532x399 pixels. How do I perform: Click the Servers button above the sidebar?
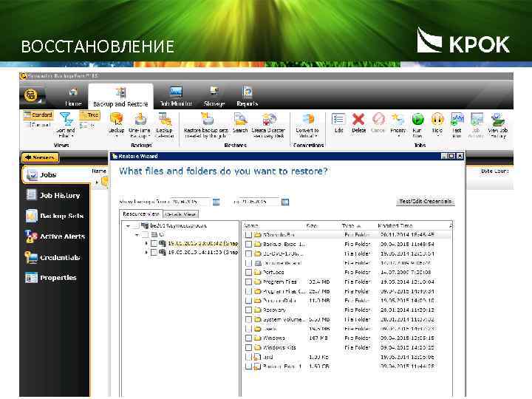tap(40, 157)
